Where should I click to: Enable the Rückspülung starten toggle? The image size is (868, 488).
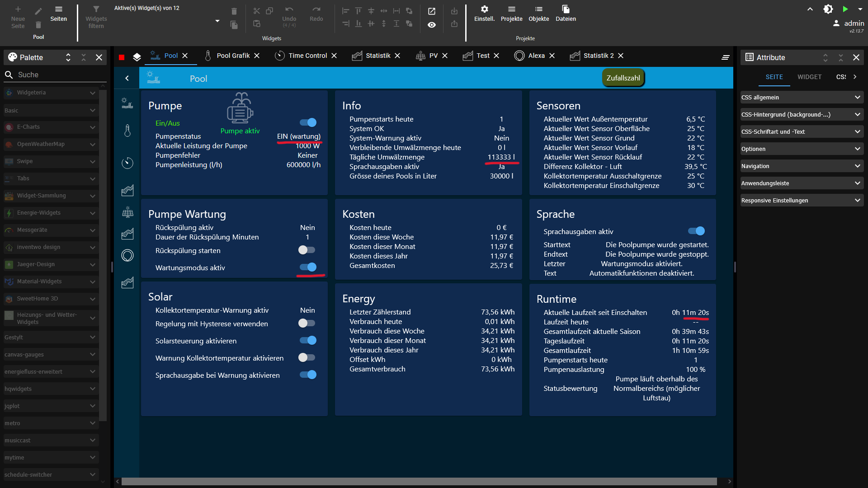[x=307, y=250]
